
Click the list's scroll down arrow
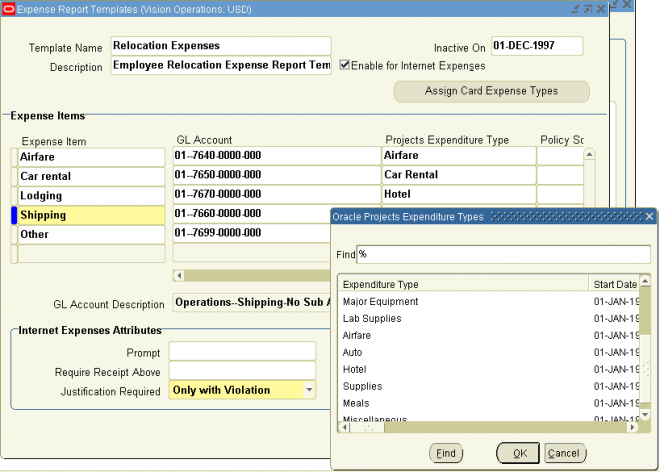(645, 415)
